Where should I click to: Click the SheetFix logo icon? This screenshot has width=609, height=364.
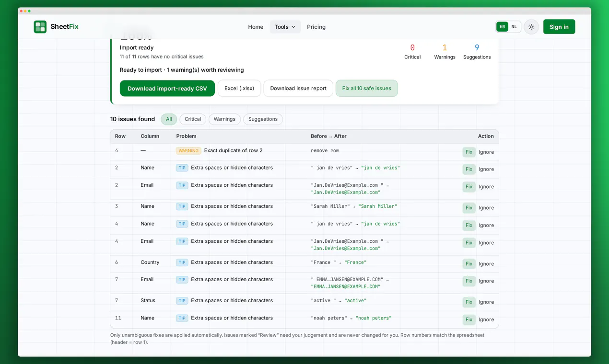click(40, 27)
